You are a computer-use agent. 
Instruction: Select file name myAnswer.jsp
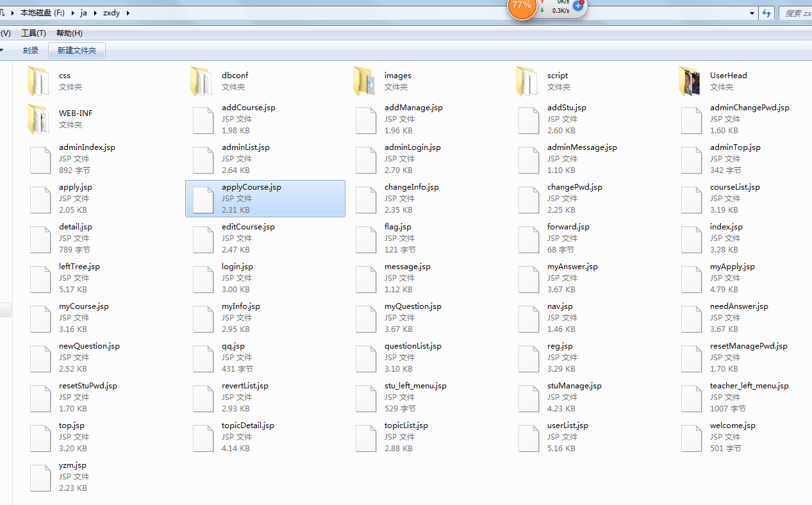coord(572,267)
